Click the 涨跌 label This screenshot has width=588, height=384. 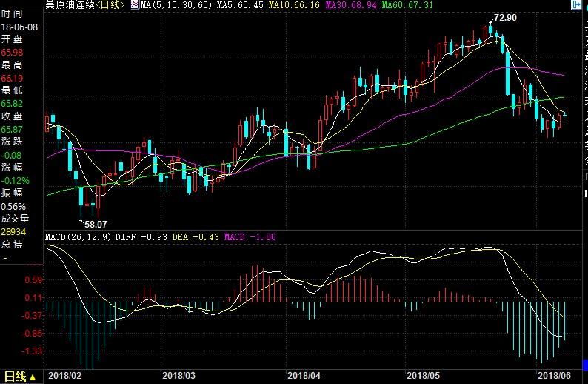point(12,142)
